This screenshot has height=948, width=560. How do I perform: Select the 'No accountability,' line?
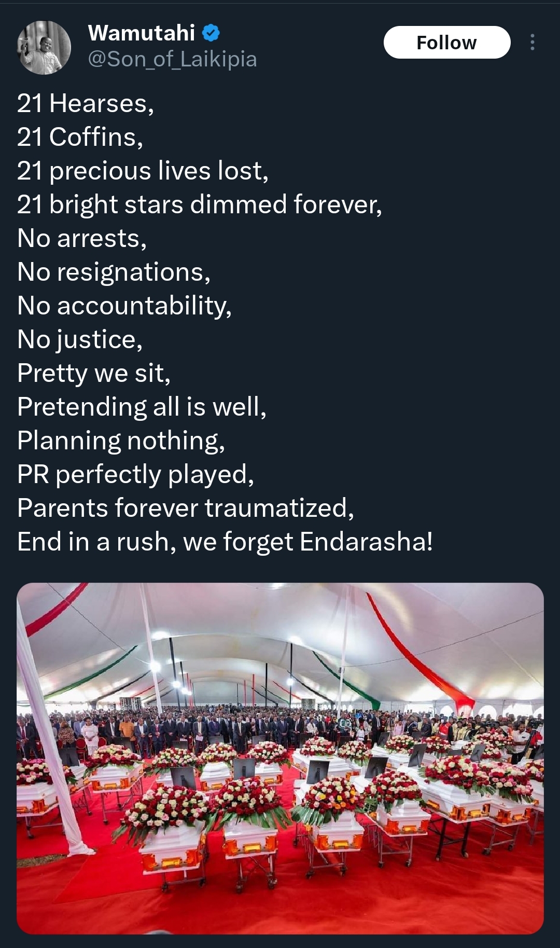[124, 306]
